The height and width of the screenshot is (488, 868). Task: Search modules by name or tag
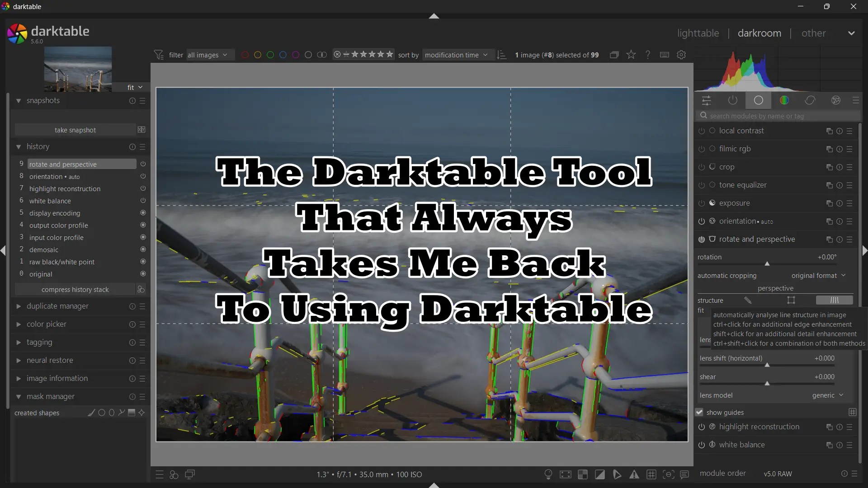tap(778, 116)
